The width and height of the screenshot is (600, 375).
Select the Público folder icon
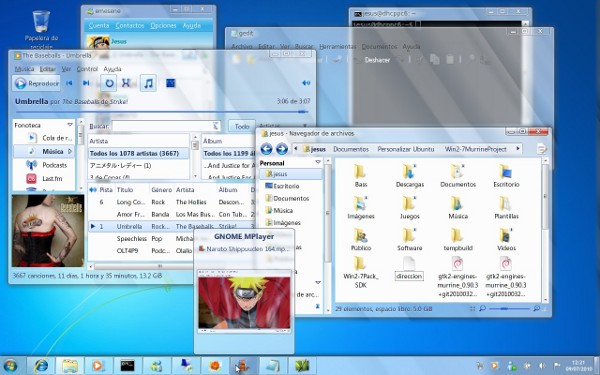(360, 235)
